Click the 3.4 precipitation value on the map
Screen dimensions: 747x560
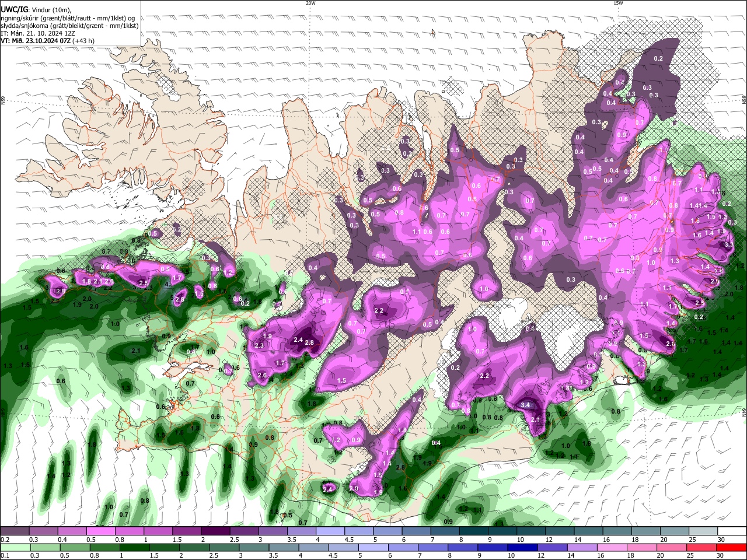[525, 405]
